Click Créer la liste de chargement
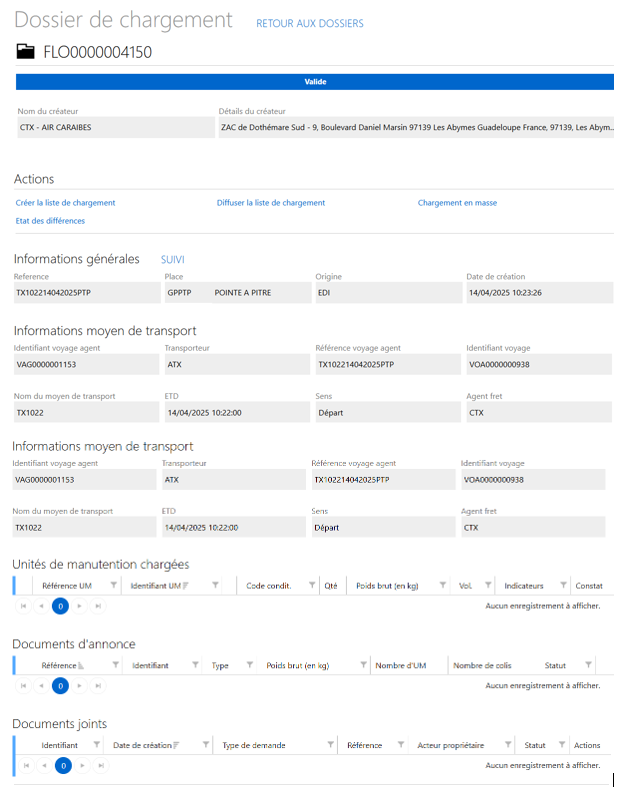This screenshot has height=791, width=627. pos(65,203)
